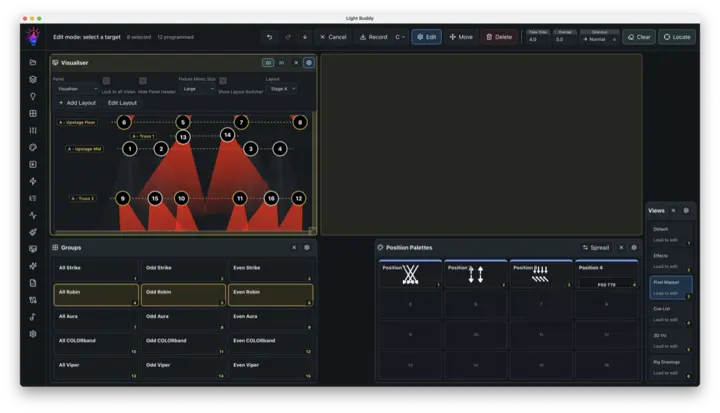Load the Pixel Mapper view
Viewport: 720px width, 413px height.
tap(670, 288)
